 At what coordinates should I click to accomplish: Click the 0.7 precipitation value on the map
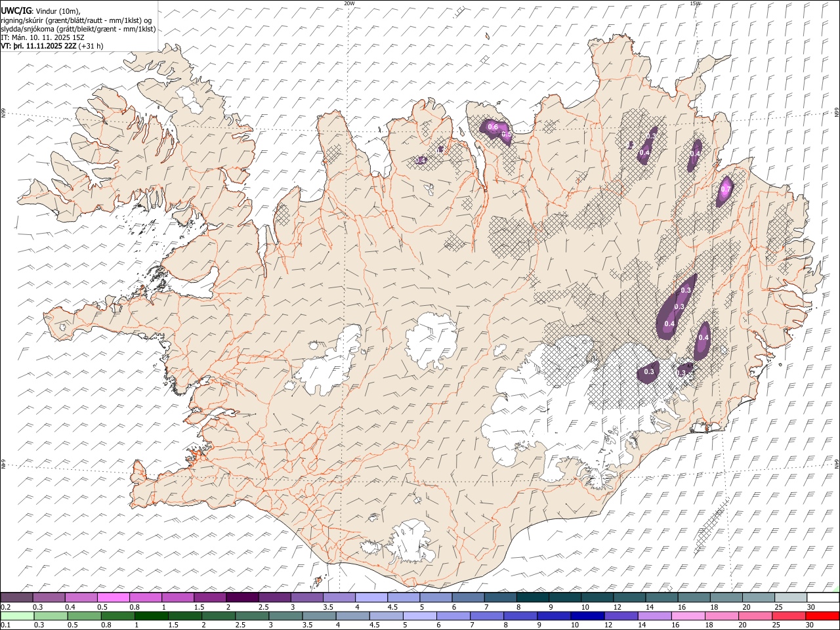coord(725,190)
